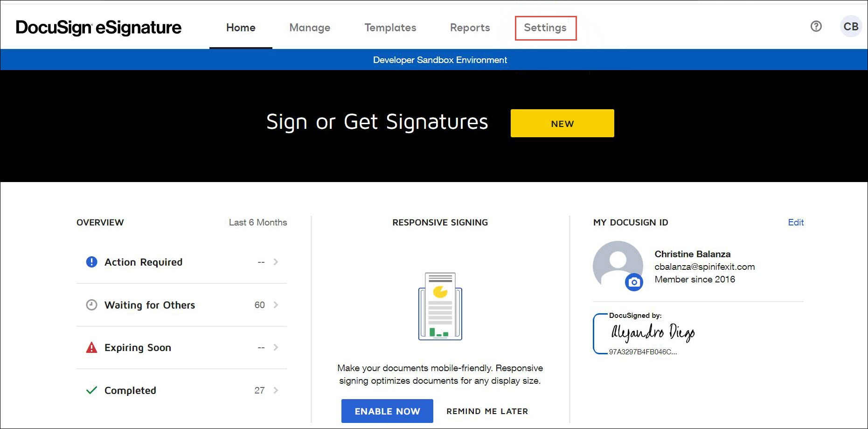Click the Completed green checkmark icon
Screen dimensions: 868x429
click(91, 390)
